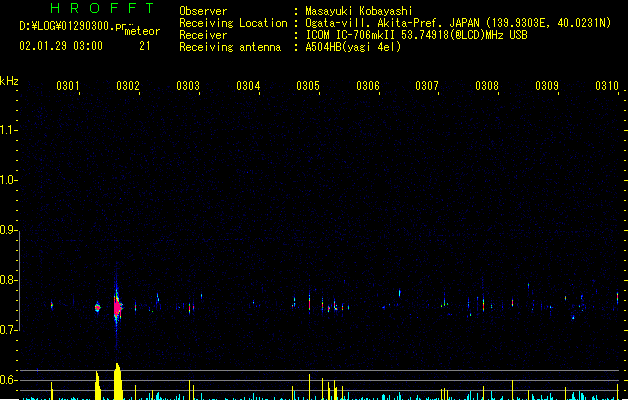The width and height of the screenshot is (629, 400).
Task: Click the 0310 time marker
Action: click(x=607, y=86)
